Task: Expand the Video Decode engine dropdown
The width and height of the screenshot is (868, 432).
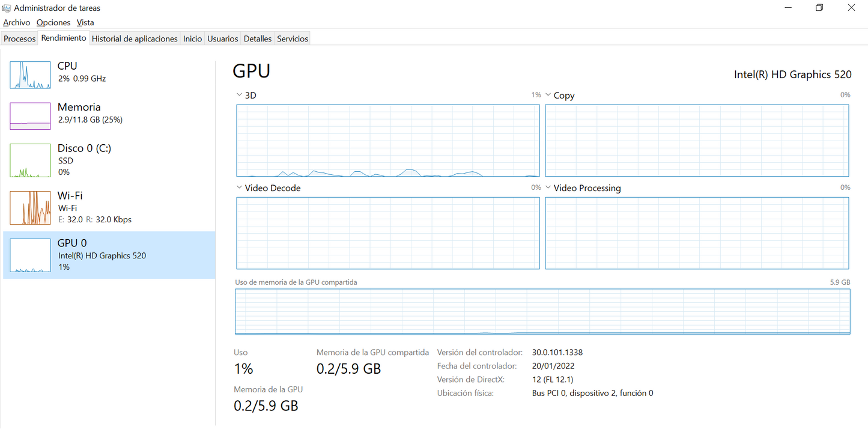Action: point(240,187)
